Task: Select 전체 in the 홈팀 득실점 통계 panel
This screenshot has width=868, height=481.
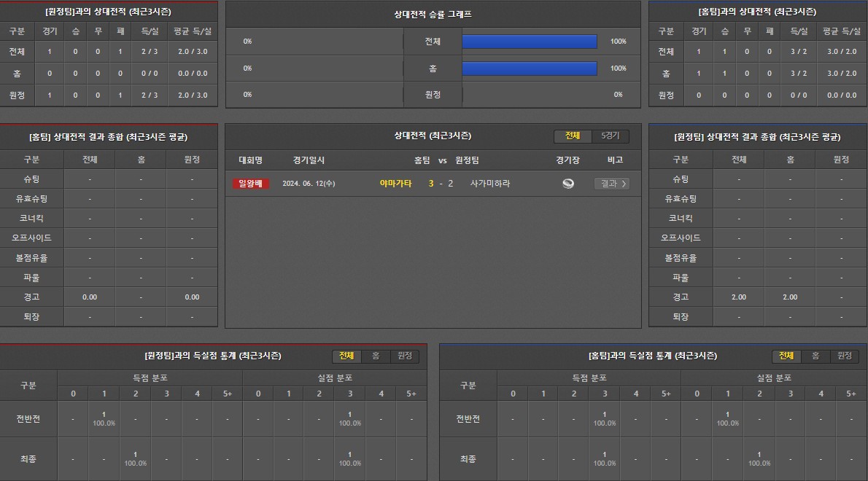Action: pyautogui.click(x=786, y=356)
